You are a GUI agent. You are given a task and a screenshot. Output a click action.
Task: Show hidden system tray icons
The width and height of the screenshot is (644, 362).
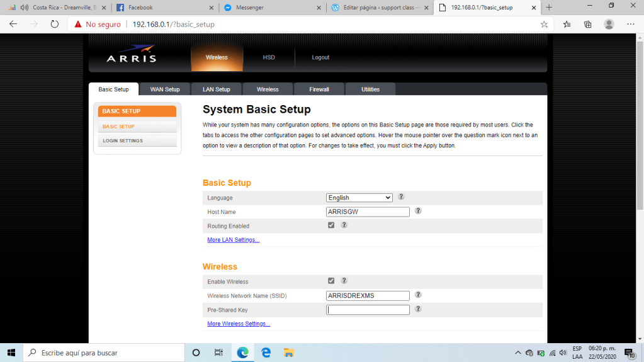(x=518, y=353)
